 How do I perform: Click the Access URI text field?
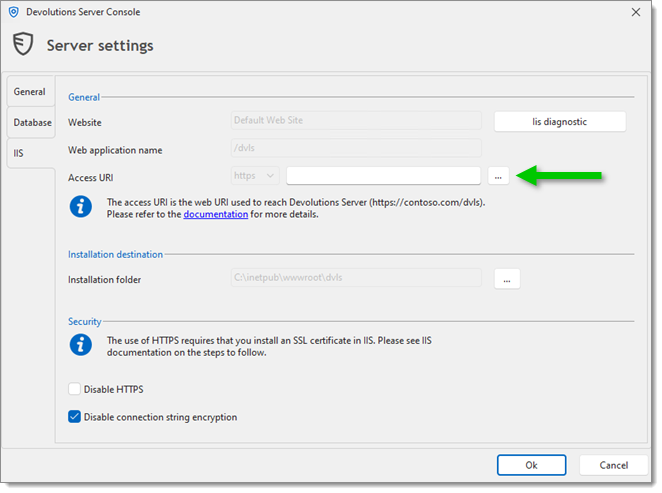pos(383,176)
